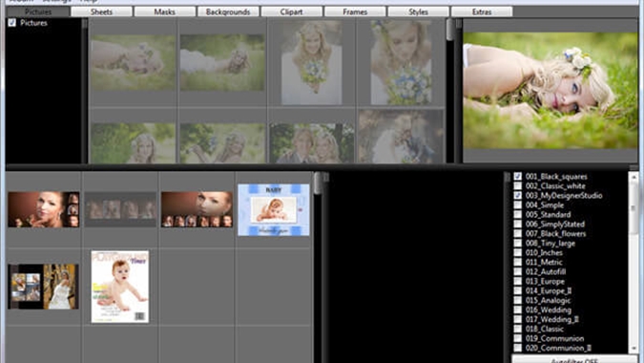The image size is (644, 363).
Task: Open the Extras tab
Action: pyautogui.click(x=482, y=11)
